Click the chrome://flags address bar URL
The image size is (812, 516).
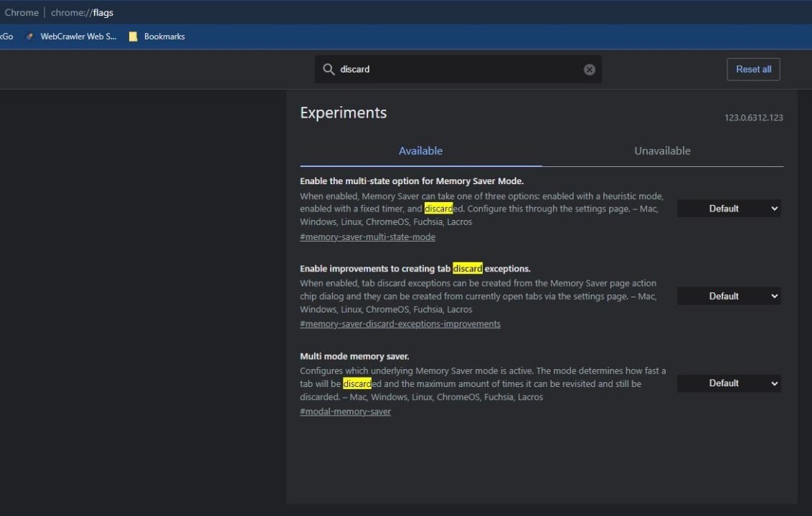[82, 12]
